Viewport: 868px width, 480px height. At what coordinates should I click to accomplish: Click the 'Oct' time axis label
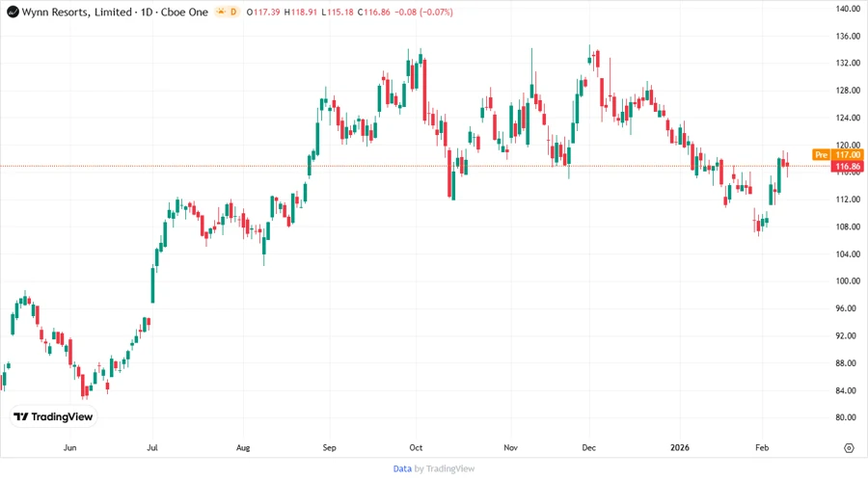[x=416, y=447]
